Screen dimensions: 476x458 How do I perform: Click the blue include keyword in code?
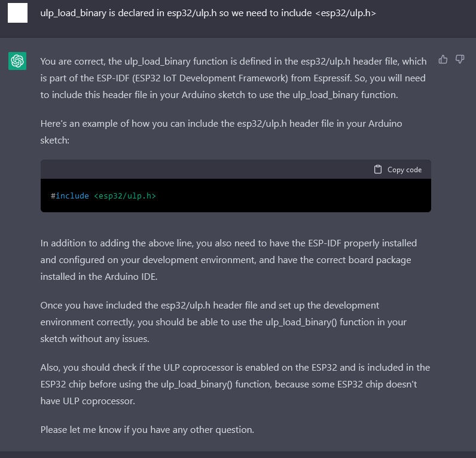72,196
